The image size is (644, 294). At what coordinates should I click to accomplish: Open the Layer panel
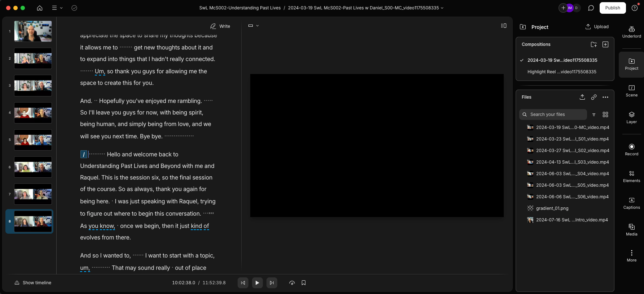pos(631,118)
